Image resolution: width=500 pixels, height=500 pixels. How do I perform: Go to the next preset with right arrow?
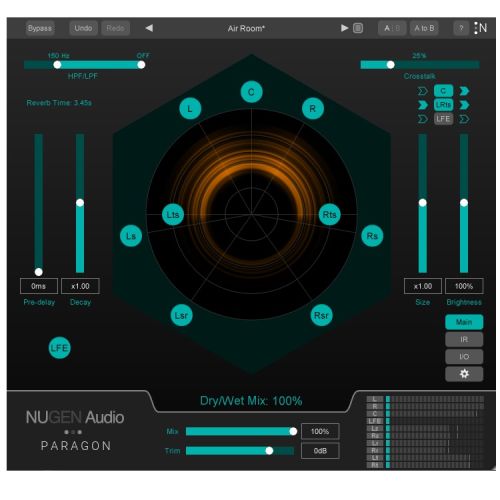(344, 28)
